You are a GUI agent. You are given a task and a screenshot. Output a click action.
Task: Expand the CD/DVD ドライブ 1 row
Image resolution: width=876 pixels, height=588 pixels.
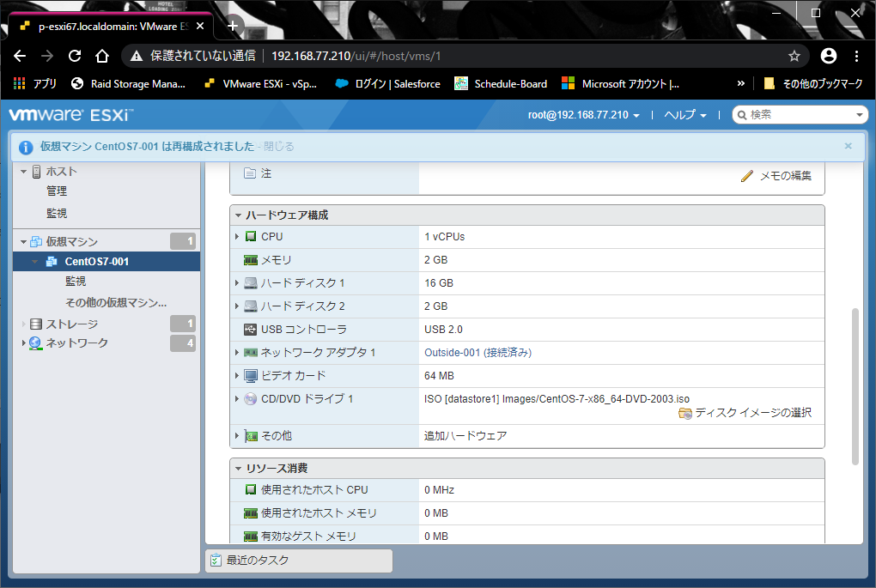tap(237, 398)
